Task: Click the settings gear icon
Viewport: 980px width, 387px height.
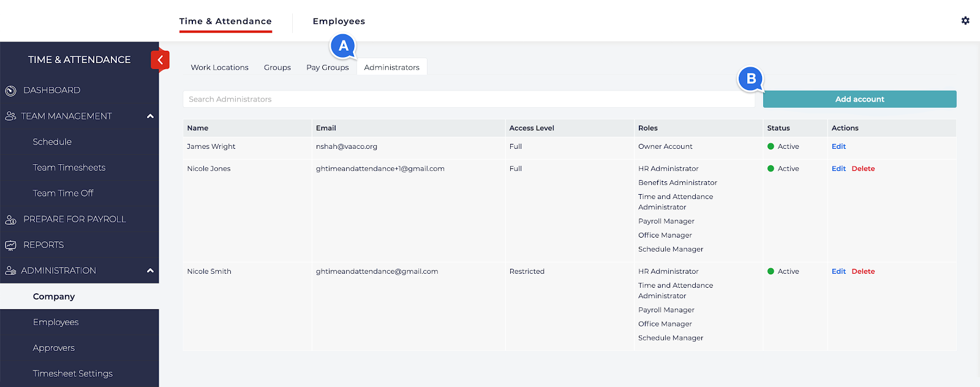Action: [965, 21]
